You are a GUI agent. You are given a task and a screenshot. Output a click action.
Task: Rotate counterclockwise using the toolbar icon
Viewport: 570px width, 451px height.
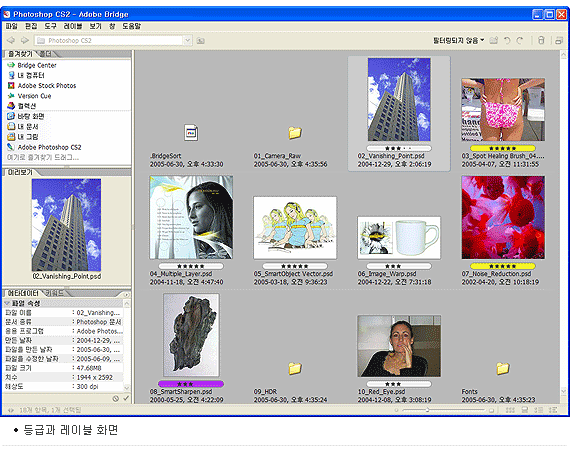point(507,40)
